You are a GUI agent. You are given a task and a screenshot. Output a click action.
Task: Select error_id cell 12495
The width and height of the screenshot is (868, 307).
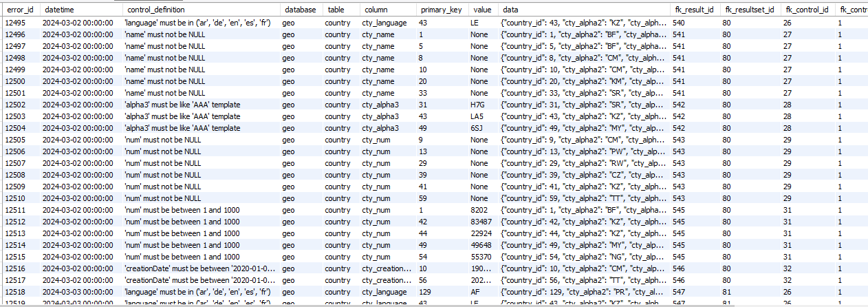coord(15,23)
